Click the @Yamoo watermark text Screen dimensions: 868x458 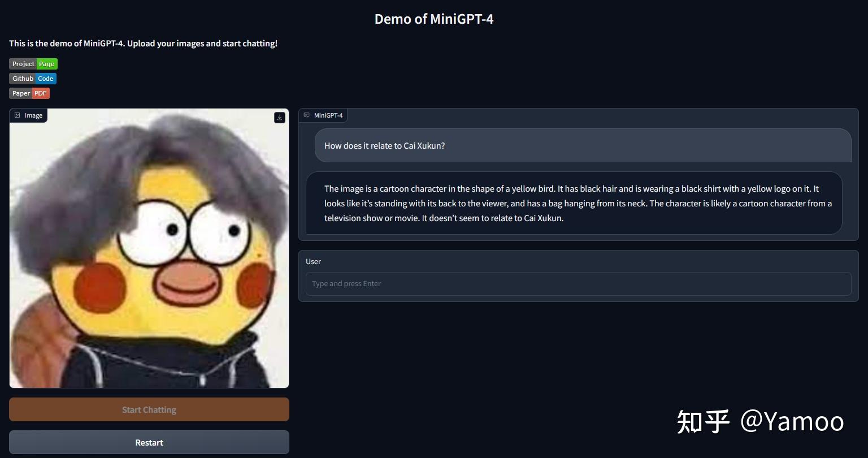pyautogui.click(x=792, y=421)
